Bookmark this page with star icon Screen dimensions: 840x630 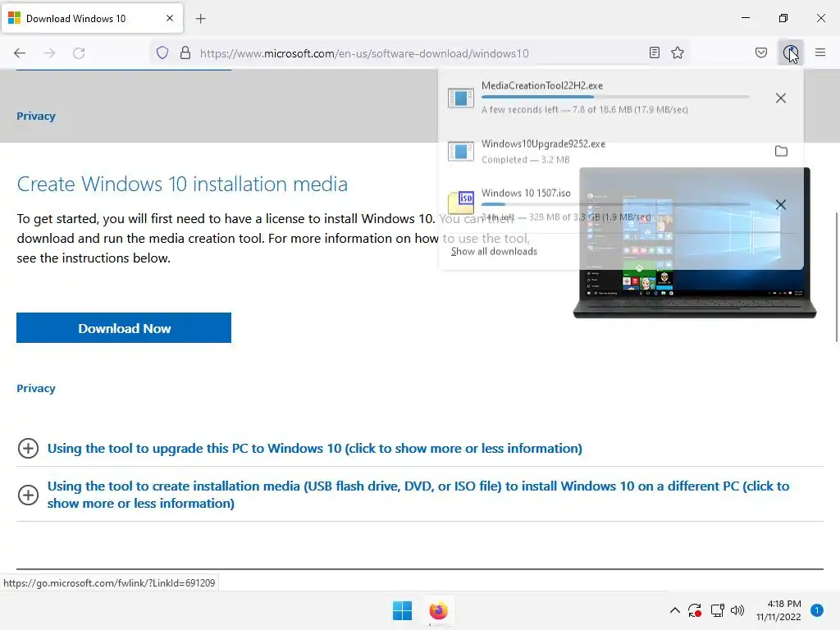[678, 52]
